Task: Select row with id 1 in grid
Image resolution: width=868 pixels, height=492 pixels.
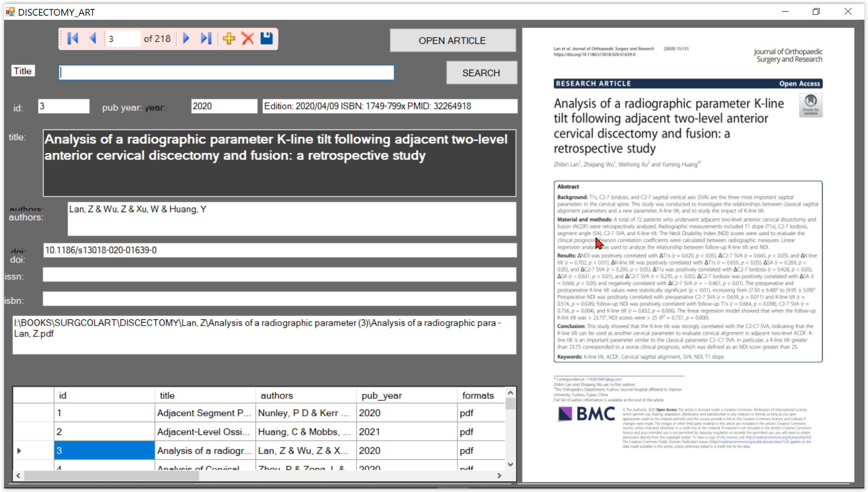Action: click(x=104, y=413)
